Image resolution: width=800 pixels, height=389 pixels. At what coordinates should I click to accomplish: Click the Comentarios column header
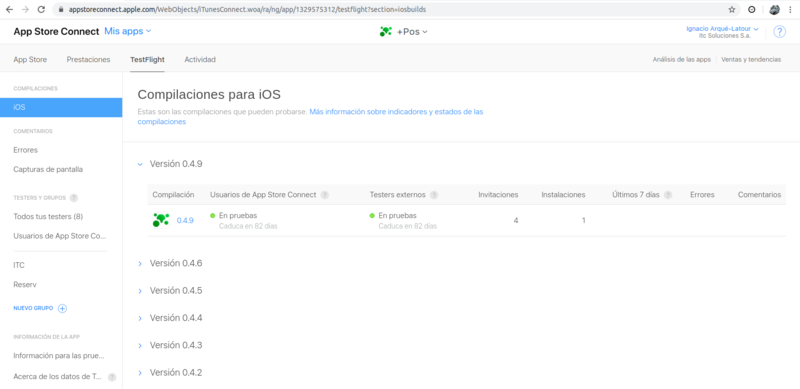(759, 194)
